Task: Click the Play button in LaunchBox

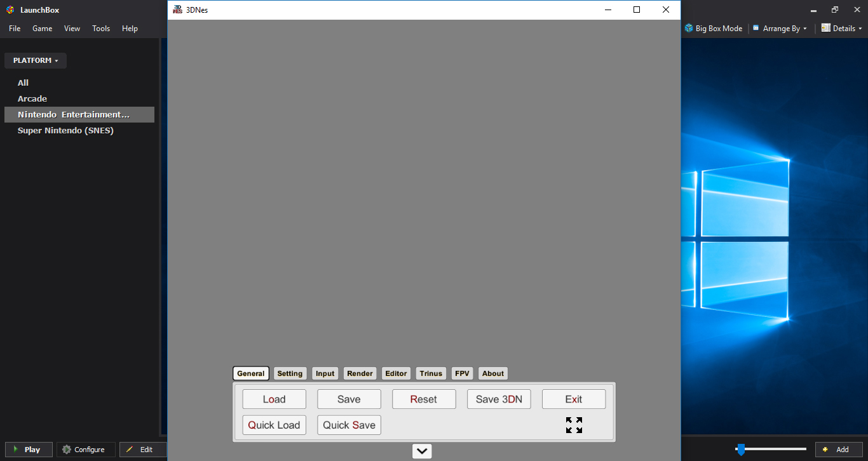Action: [29, 450]
